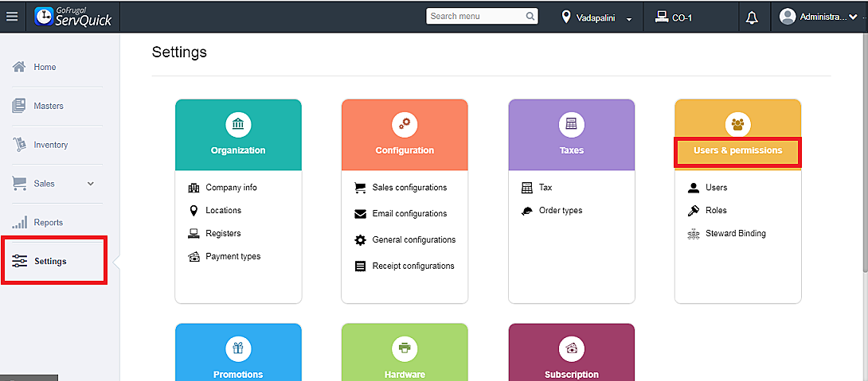Click the Masters icon in the sidebar

(x=19, y=106)
